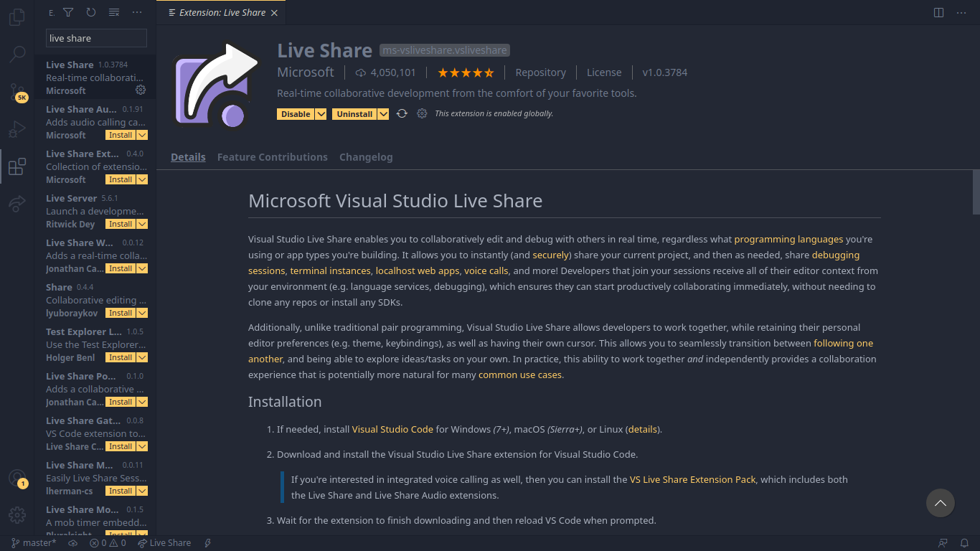This screenshot has height=551, width=980.
Task: Click the sync icon beside Uninstall
Action: click(402, 113)
